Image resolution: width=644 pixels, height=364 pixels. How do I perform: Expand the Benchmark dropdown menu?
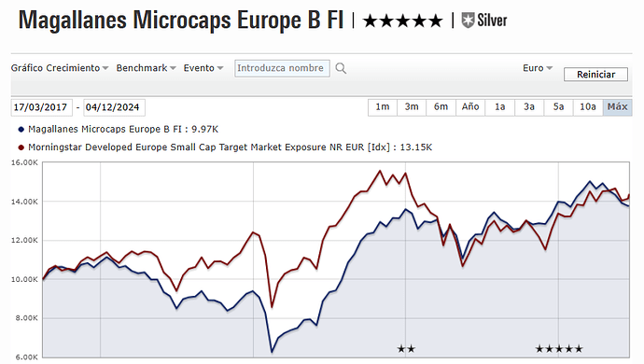[146, 68]
